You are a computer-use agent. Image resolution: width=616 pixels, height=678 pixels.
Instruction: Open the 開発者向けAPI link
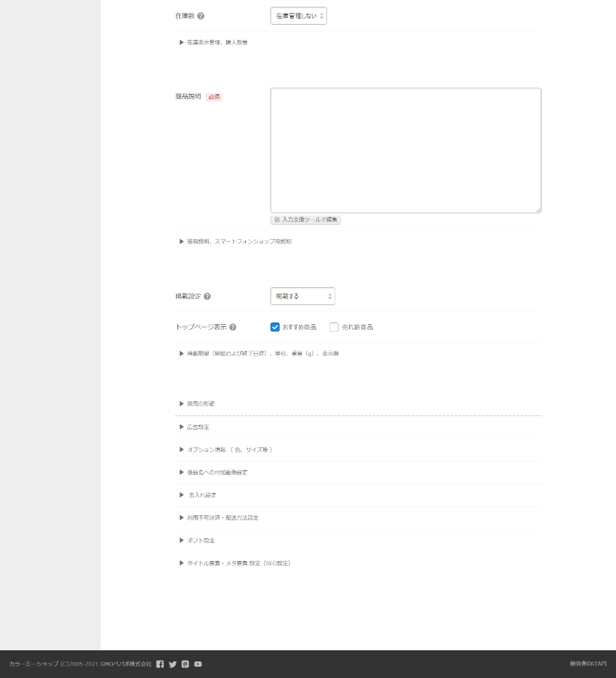tap(588, 664)
